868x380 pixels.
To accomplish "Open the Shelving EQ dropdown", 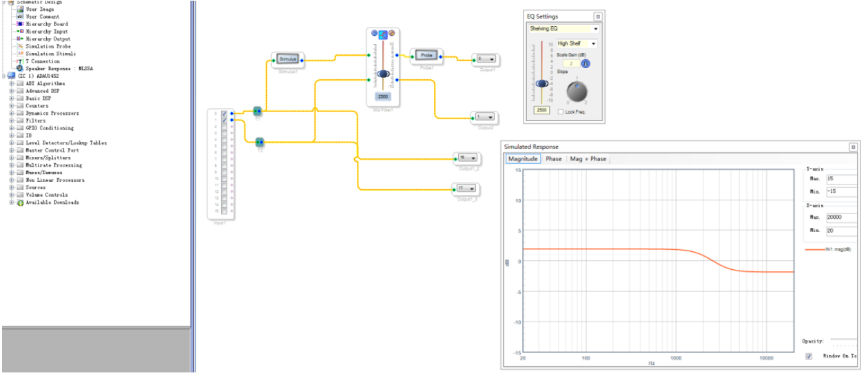I will tap(595, 30).
